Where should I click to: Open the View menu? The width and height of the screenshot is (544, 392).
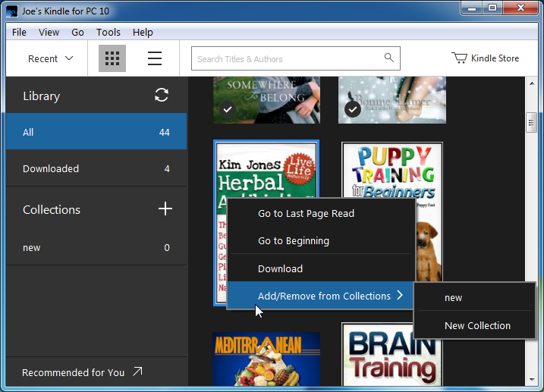point(49,33)
